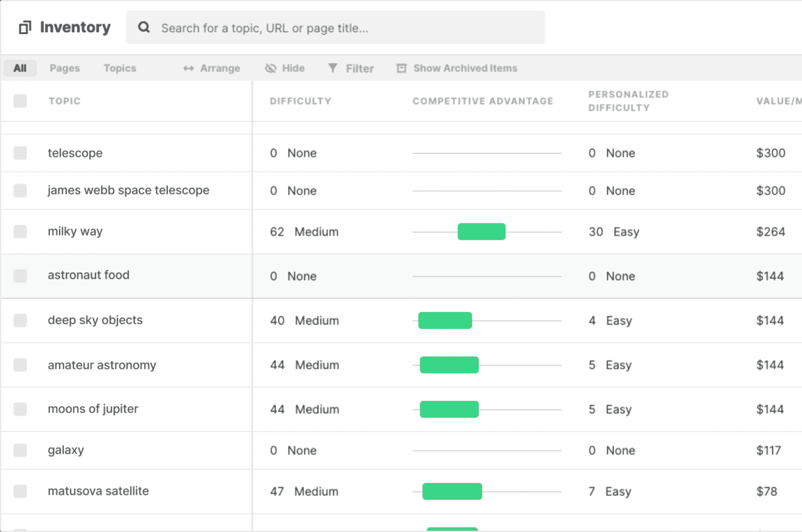Click the magnifying glass search icon
This screenshot has width=802, height=532.
click(144, 28)
